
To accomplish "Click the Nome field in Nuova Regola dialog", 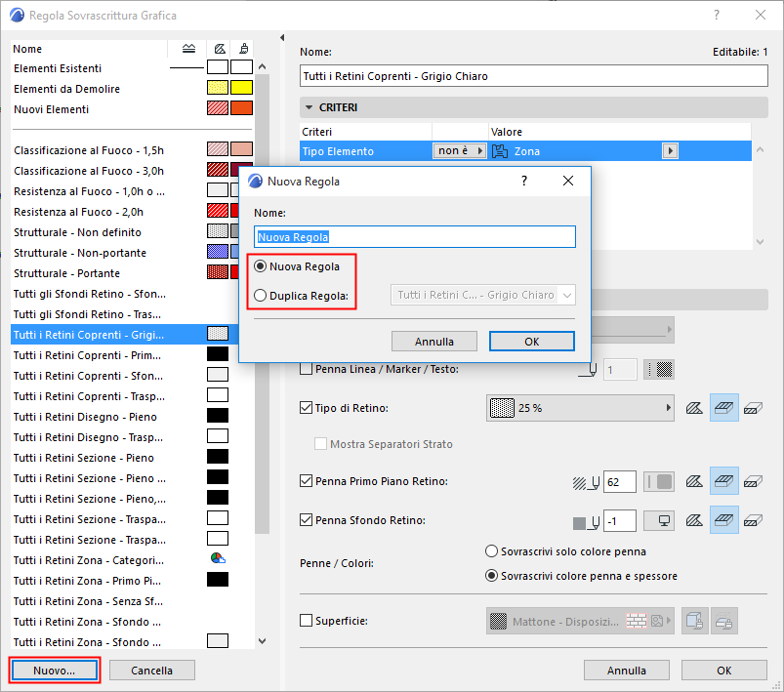I will point(415,237).
